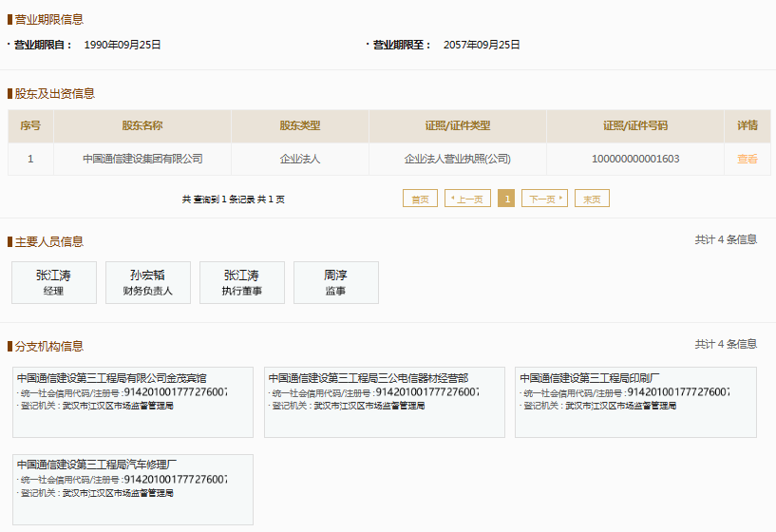Open the 汽车修理厂 branch card

coord(133,489)
